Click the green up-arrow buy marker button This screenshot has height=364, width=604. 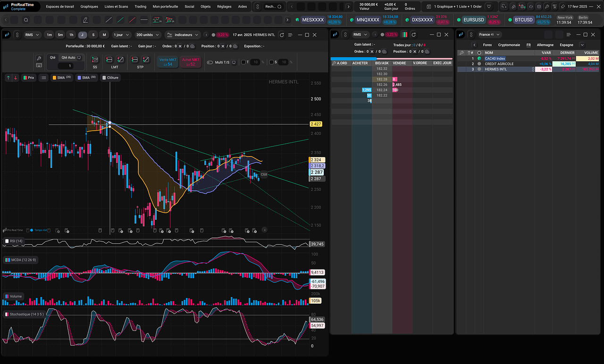point(8,77)
